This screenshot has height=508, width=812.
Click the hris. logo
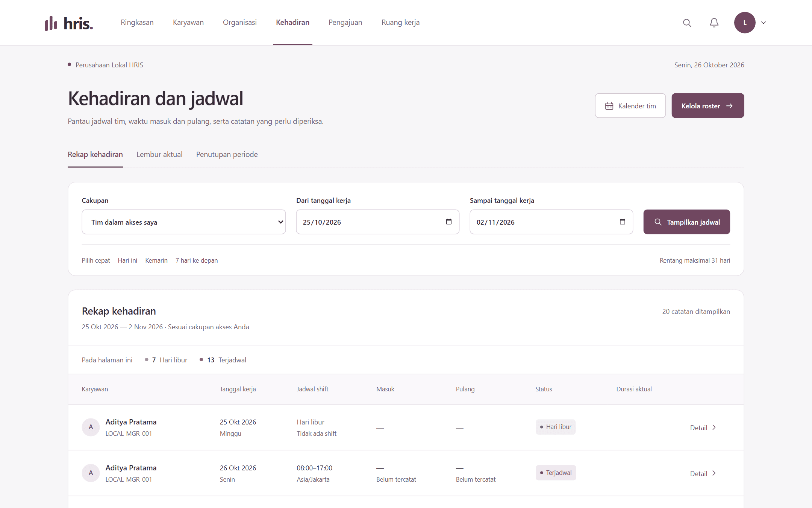pos(69,23)
